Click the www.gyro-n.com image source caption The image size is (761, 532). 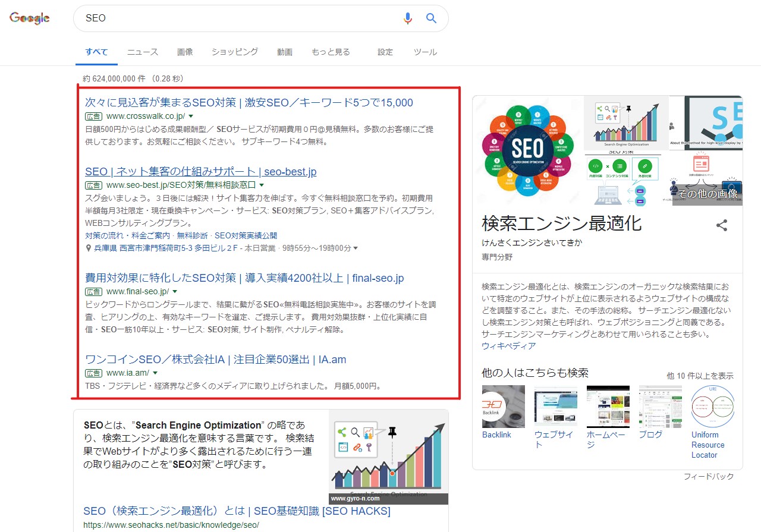pyautogui.click(x=355, y=499)
